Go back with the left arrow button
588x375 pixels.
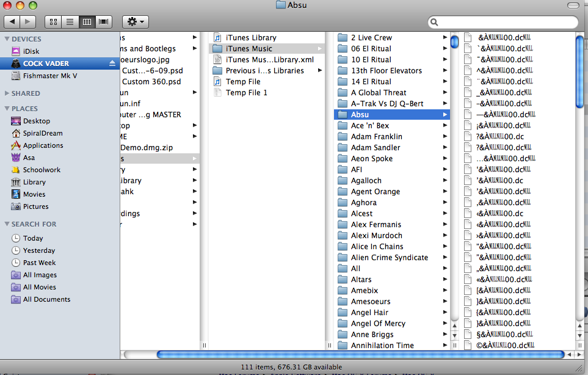pyautogui.click(x=12, y=22)
